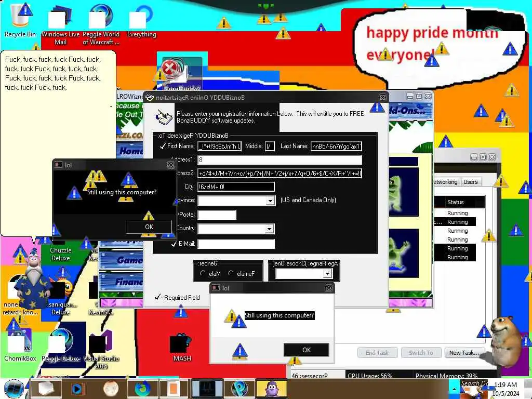
Task: Switch to the Users tab in Task Manager
Action: click(x=471, y=182)
